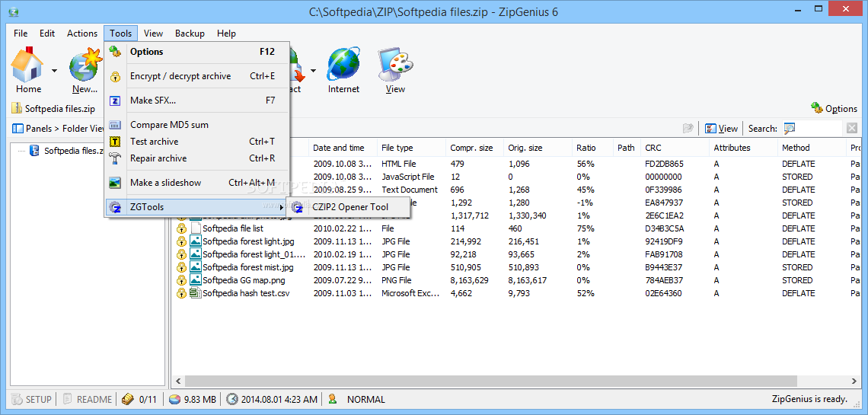Launch CZIP2 Opener Tool
This screenshot has height=415, width=868.
click(348, 207)
